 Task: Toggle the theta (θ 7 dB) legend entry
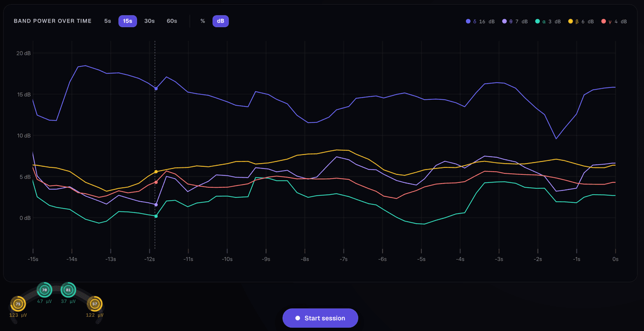click(x=515, y=21)
